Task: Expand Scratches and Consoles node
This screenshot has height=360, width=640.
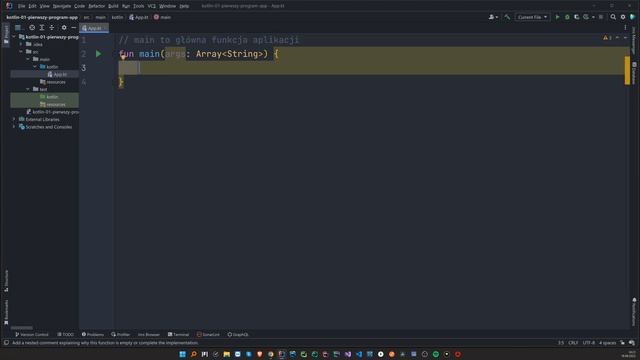Action: coord(14,127)
